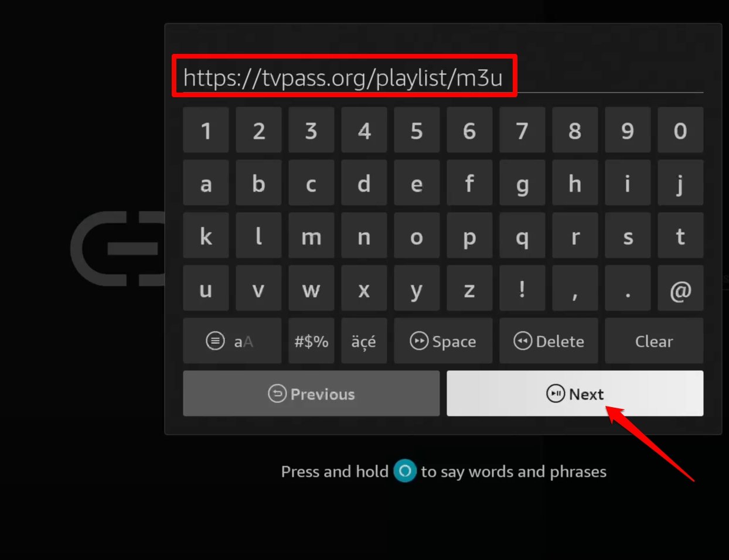Select the letter z key
Screen dimensions: 729x560
click(x=469, y=288)
